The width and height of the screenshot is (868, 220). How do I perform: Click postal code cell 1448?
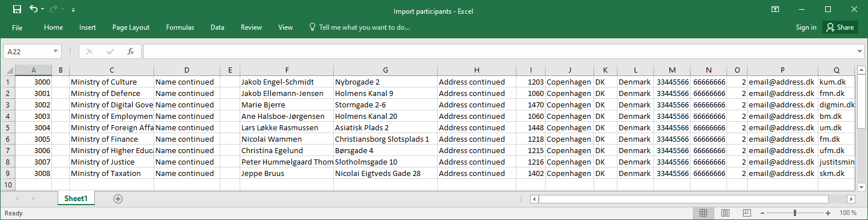click(530, 127)
